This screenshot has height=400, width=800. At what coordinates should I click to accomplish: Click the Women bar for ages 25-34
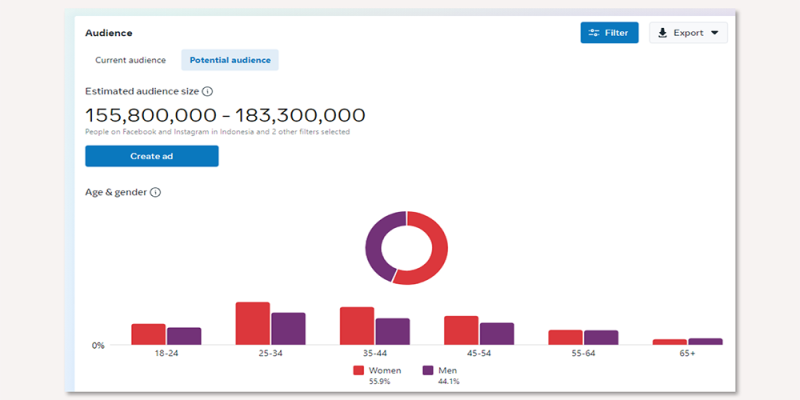(252, 324)
